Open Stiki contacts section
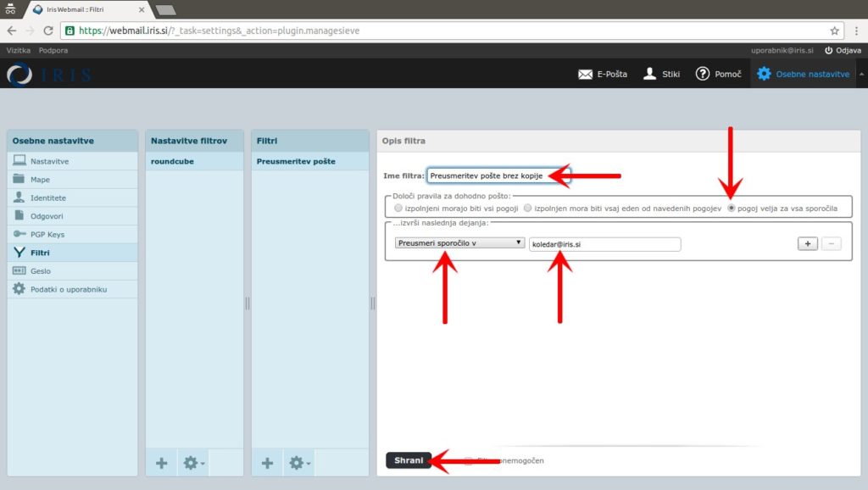 650,74
